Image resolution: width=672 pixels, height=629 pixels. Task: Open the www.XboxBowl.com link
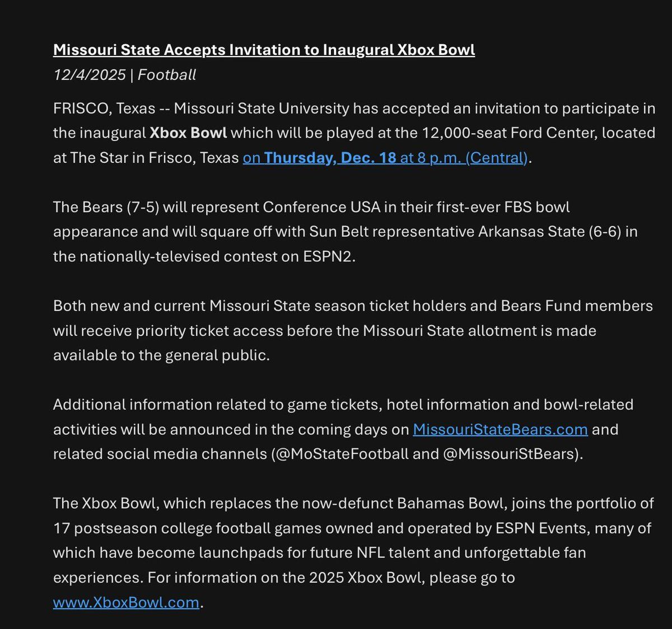tap(126, 602)
